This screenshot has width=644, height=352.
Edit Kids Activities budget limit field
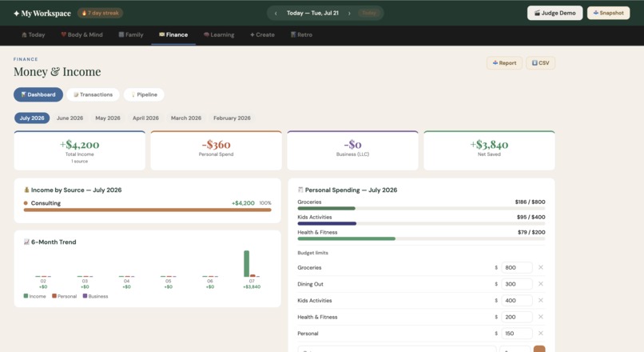517,300
